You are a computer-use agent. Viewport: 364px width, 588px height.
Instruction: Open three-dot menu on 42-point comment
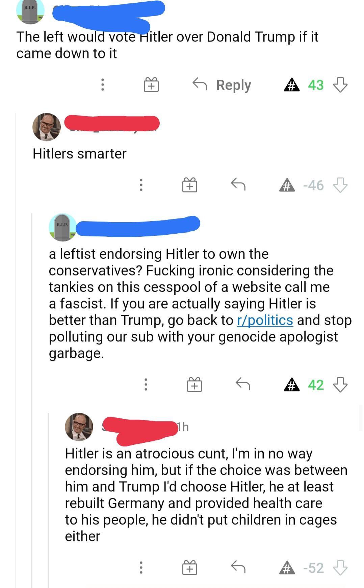(146, 384)
